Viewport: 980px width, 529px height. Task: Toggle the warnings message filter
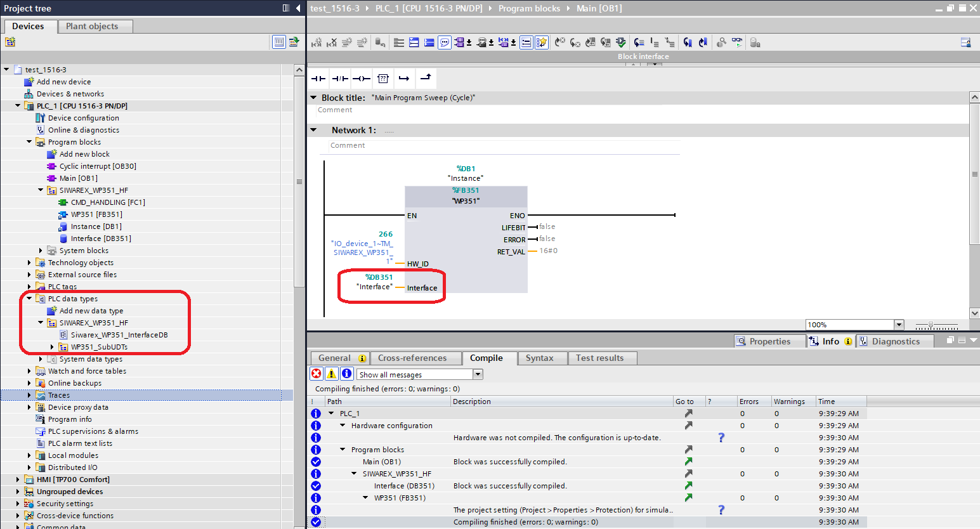(331, 374)
